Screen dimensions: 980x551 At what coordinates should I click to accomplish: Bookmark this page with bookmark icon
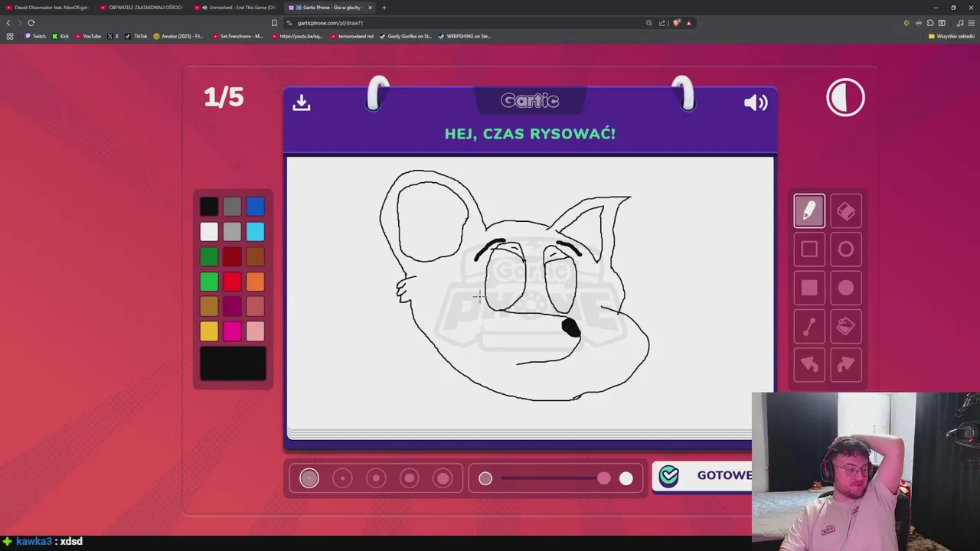click(274, 23)
